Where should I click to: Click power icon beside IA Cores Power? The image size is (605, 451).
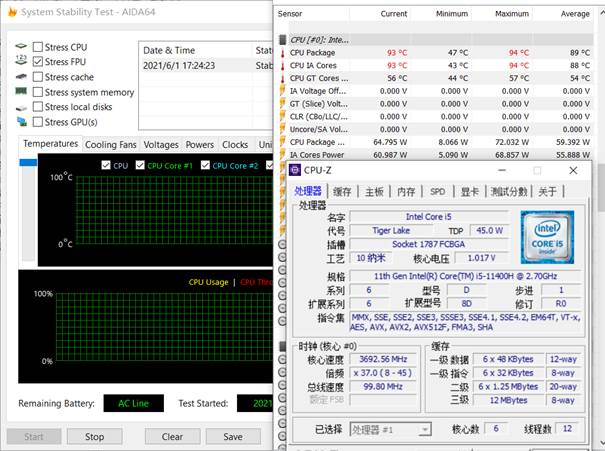(282, 155)
